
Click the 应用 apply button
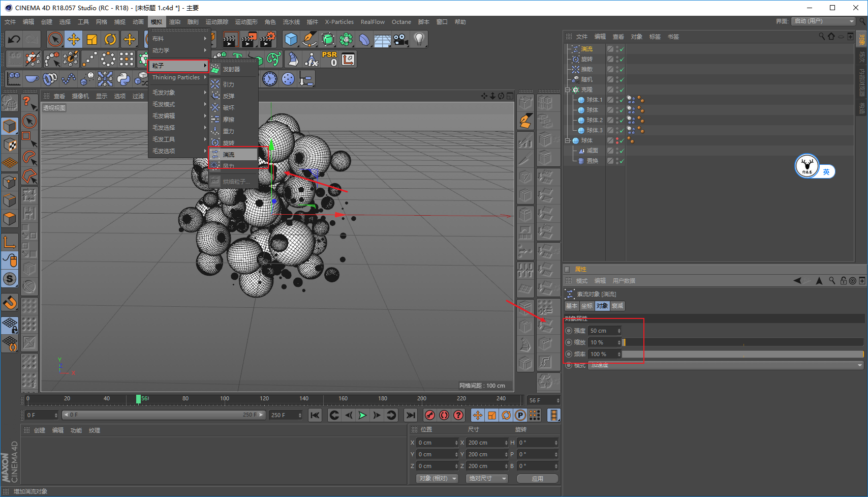click(x=537, y=478)
